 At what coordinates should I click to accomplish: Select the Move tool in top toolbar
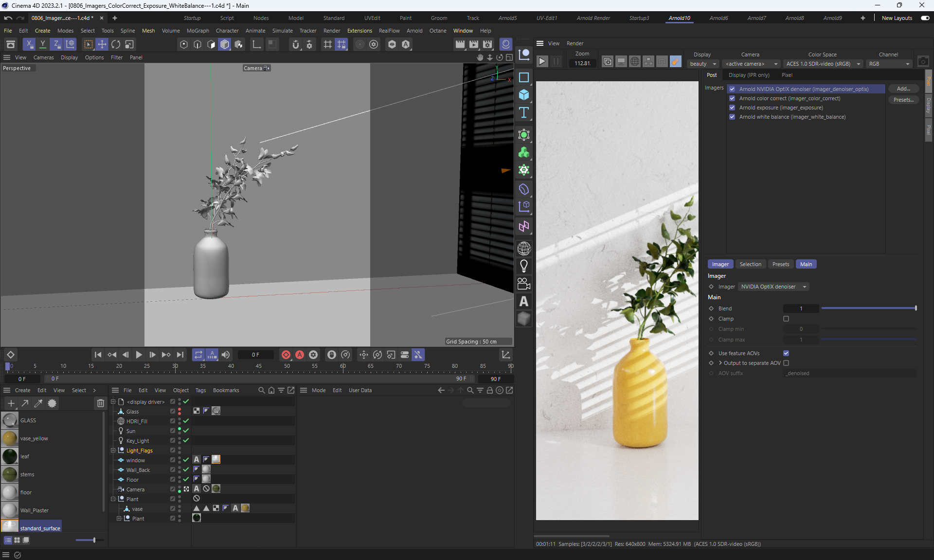102,44
